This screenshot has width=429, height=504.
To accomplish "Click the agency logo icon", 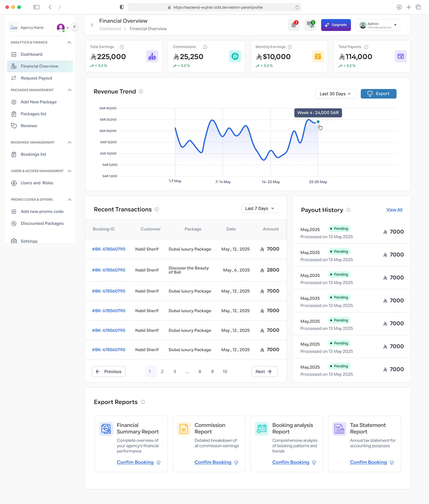I will 14,27.
